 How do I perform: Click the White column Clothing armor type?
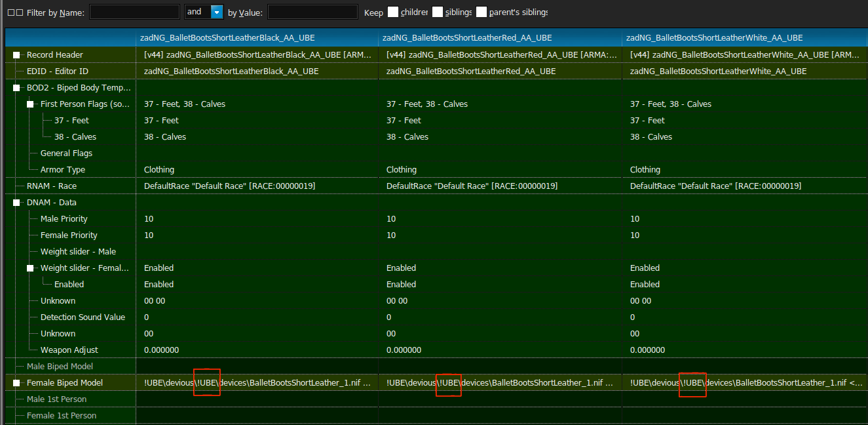645,170
